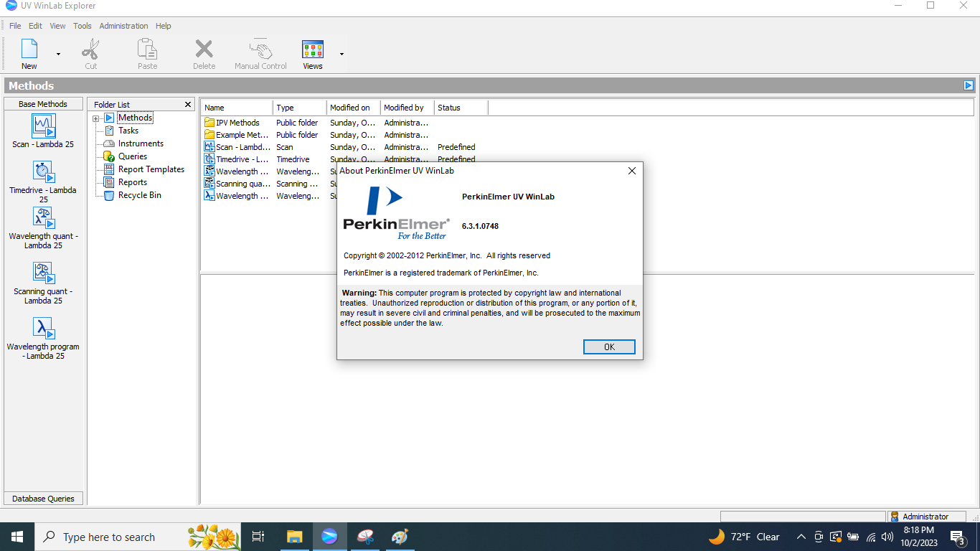The image size is (980, 551).
Task: Select the Scanning qua... method row
Action: point(269,184)
